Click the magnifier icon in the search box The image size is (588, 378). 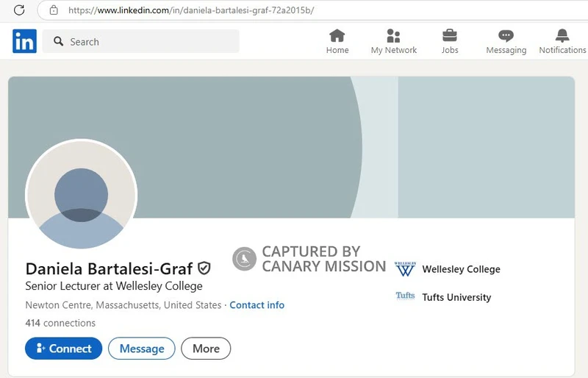coord(58,41)
